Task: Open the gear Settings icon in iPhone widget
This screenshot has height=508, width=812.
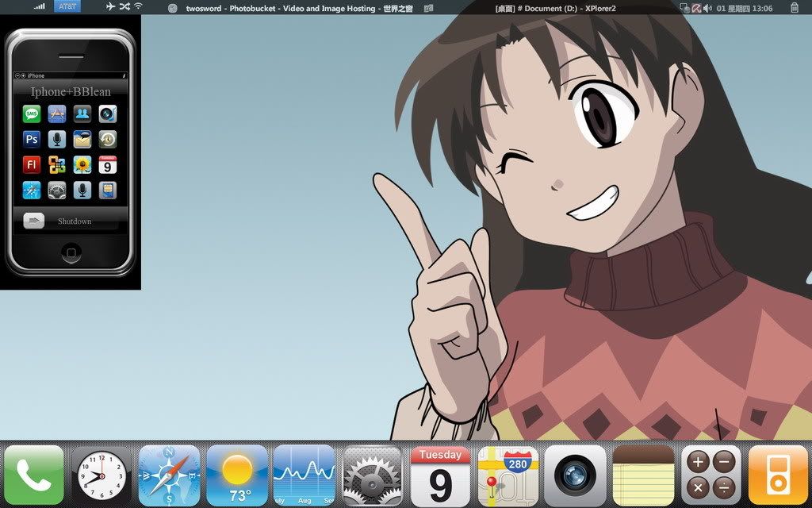Action: [57, 190]
